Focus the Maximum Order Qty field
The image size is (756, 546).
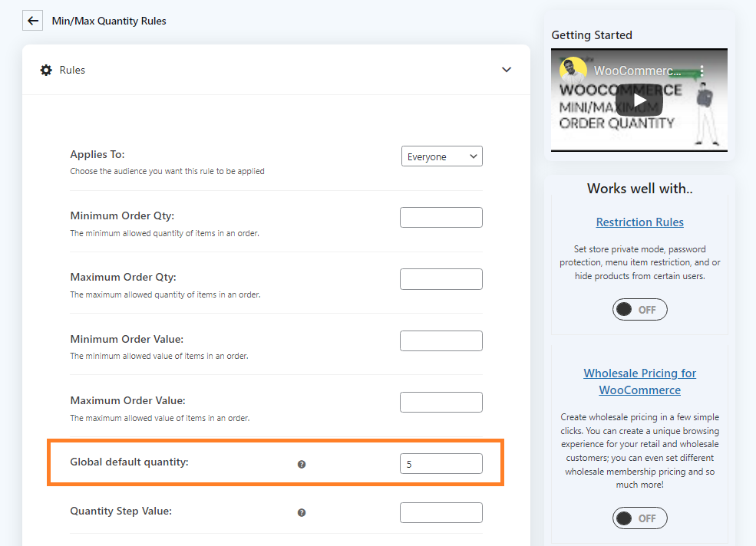tap(441, 279)
